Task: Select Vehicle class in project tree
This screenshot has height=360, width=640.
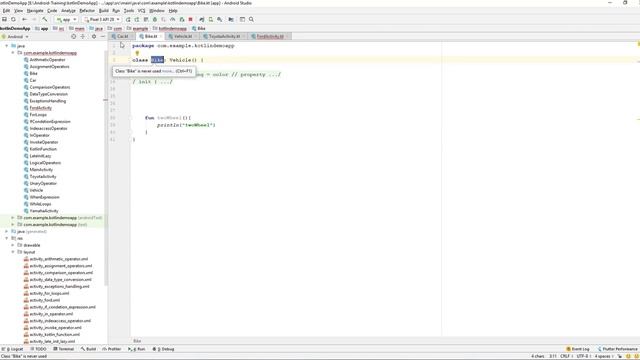Action: pos(36,190)
